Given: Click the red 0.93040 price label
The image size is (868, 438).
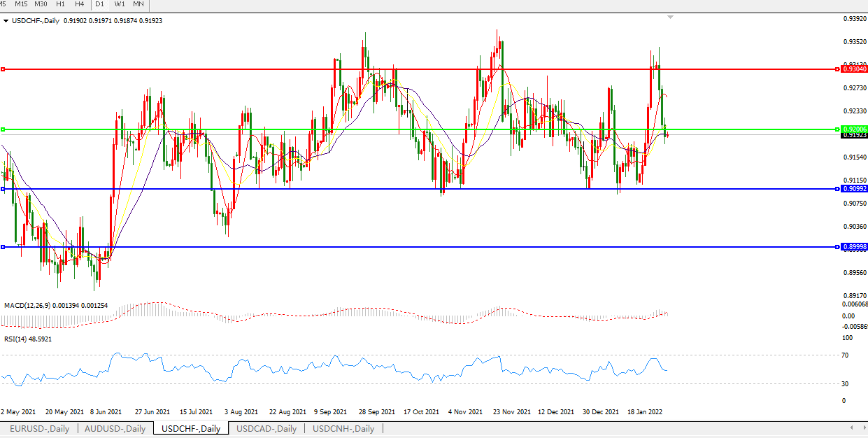Looking at the screenshot, I should tap(854, 69).
